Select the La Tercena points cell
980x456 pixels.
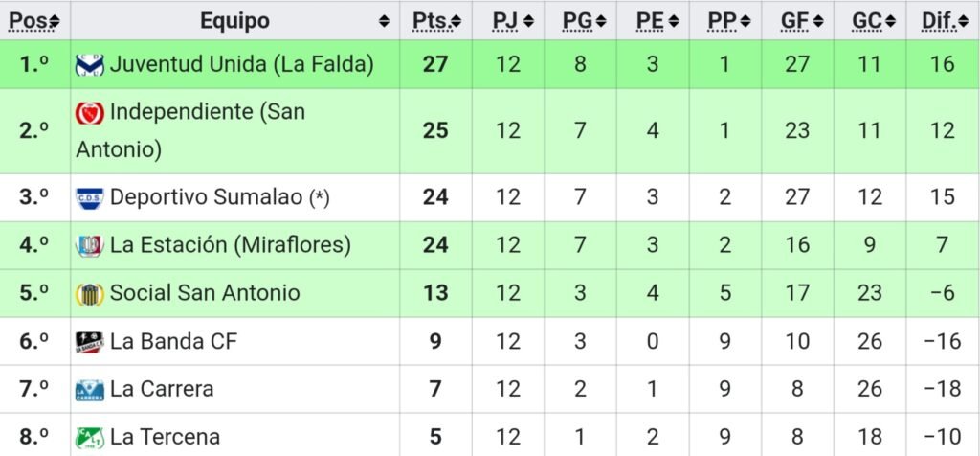coord(435,437)
